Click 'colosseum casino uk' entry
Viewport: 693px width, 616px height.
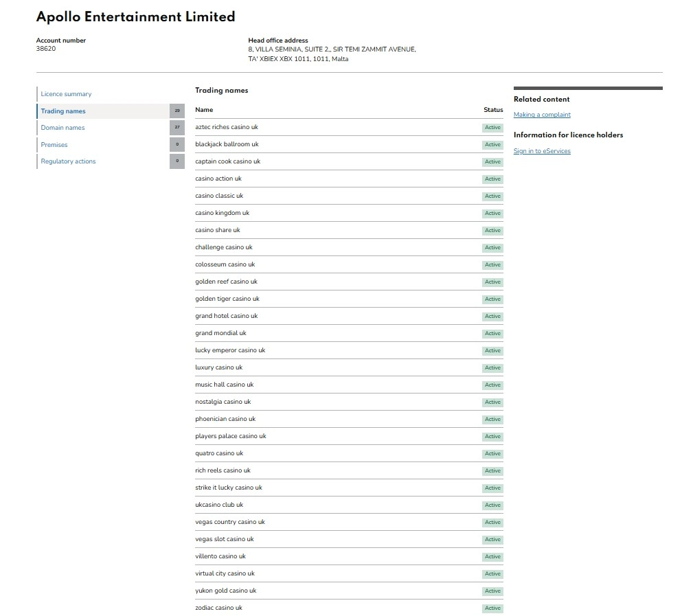tap(225, 264)
